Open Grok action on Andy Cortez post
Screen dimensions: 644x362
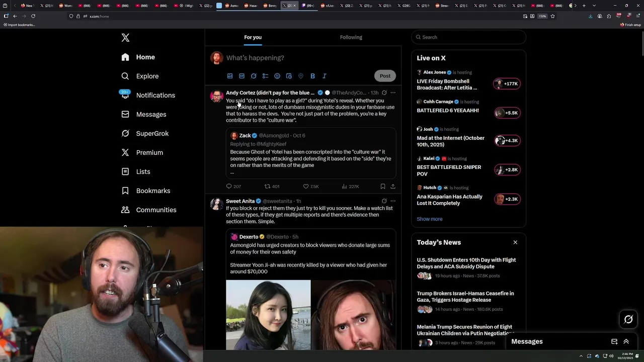click(384, 93)
